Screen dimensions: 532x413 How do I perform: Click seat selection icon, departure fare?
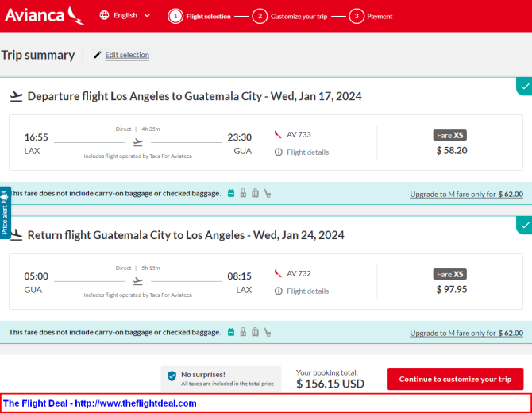268,194
